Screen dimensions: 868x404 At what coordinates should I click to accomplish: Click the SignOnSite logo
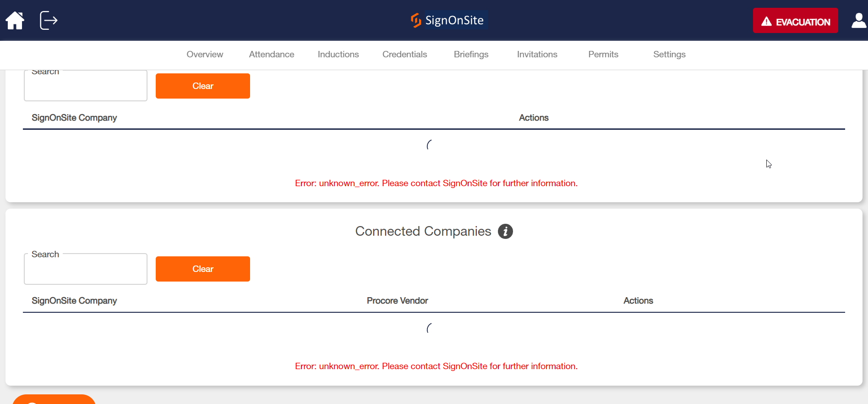[447, 20]
